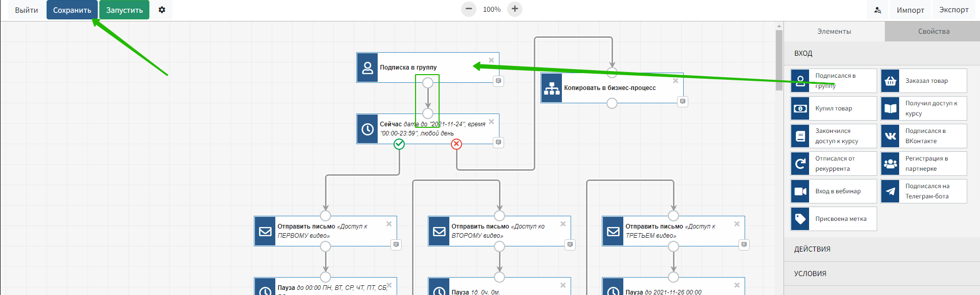Select 'Вход в вебинар' camera element

[833, 191]
